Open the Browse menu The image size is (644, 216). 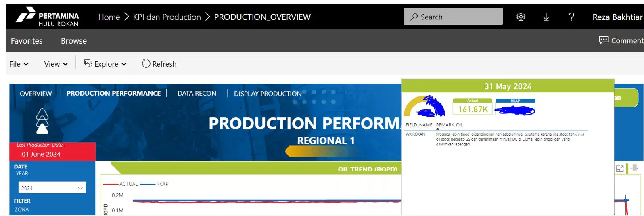(x=74, y=41)
